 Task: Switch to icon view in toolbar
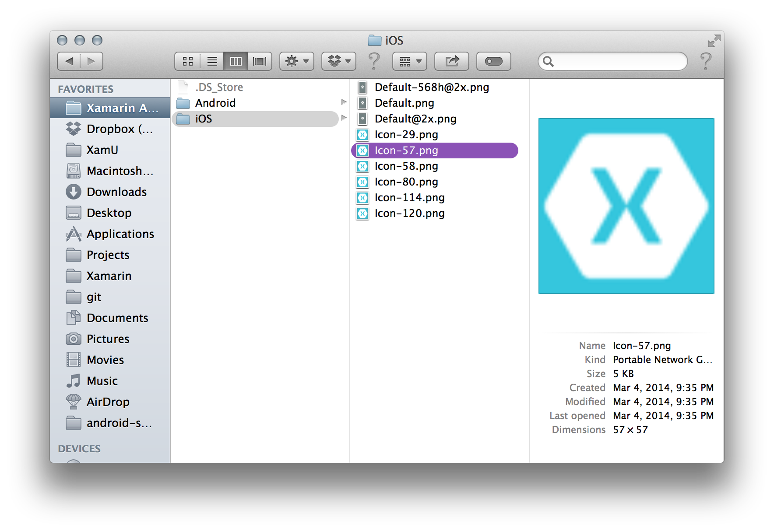tap(188, 61)
